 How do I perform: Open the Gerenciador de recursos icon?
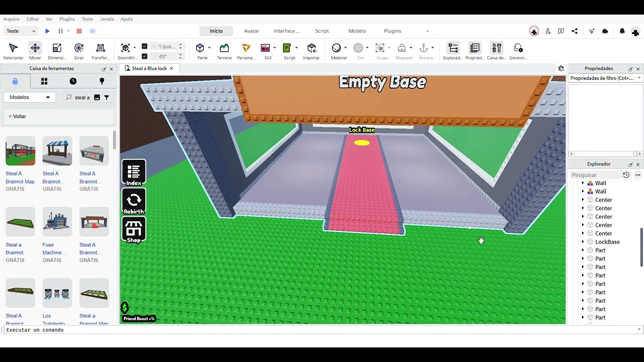click(518, 51)
